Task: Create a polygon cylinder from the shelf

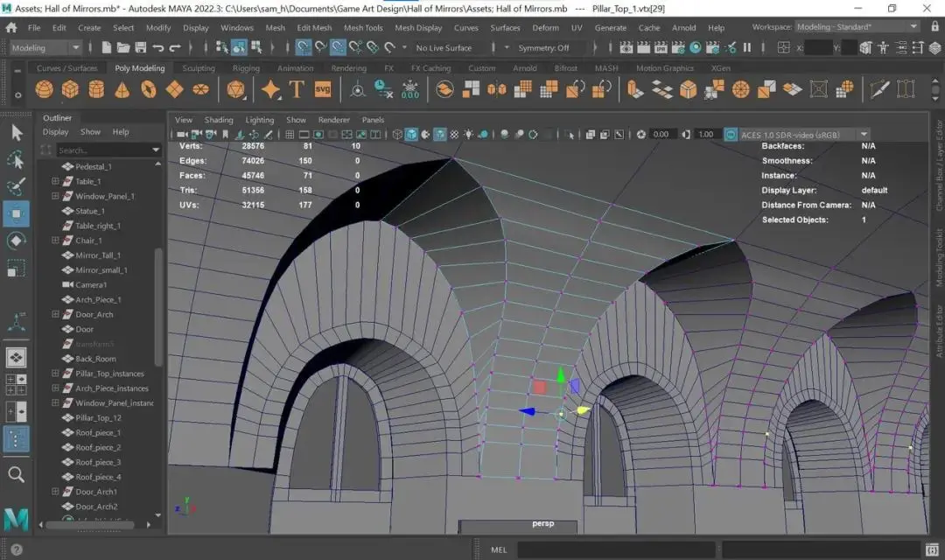Action: (96, 90)
